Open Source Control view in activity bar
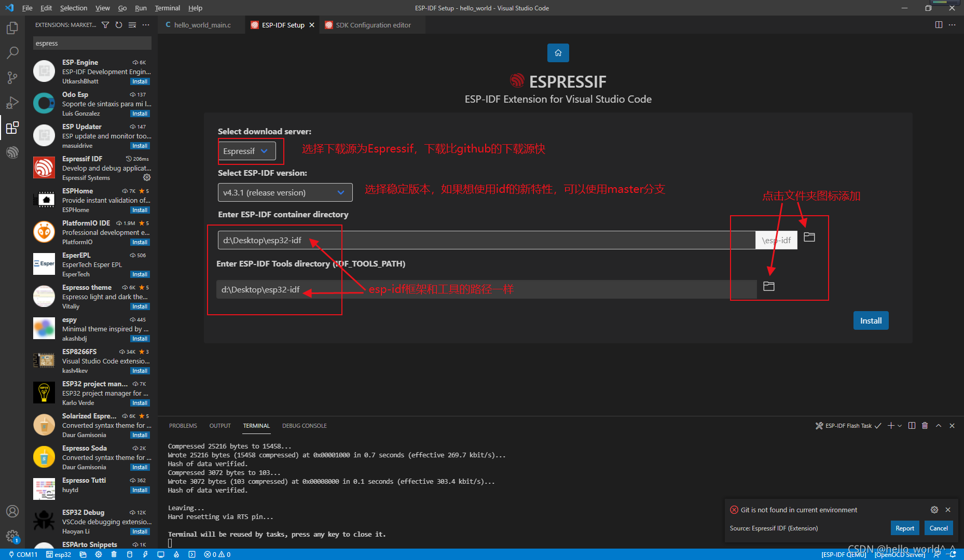The width and height of the screenshot is (964, 560). (12, 78)
